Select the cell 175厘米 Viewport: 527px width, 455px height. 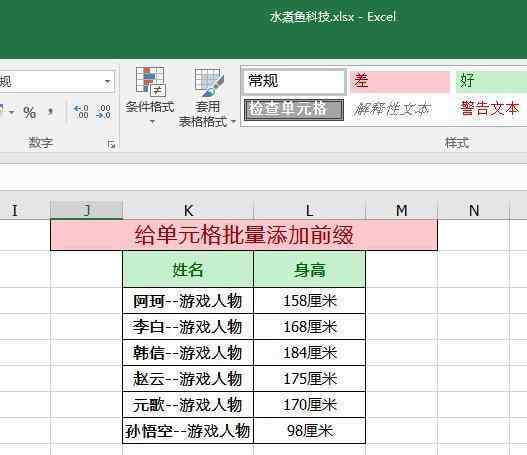(310, 379)
